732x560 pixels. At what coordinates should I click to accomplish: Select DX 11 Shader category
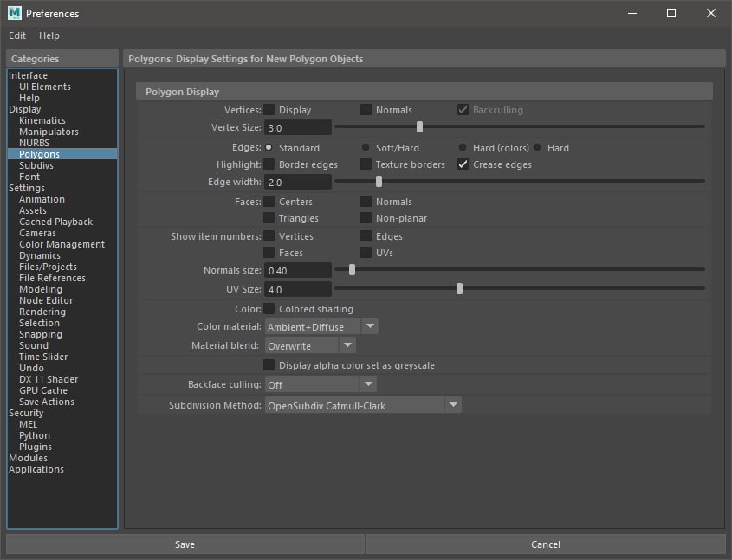point(49,379)
